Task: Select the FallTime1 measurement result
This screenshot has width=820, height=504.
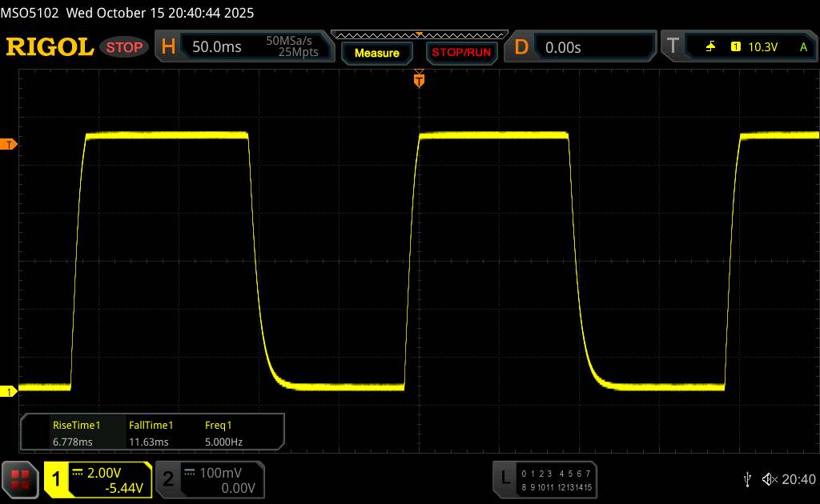Action: tap(151, 433)
